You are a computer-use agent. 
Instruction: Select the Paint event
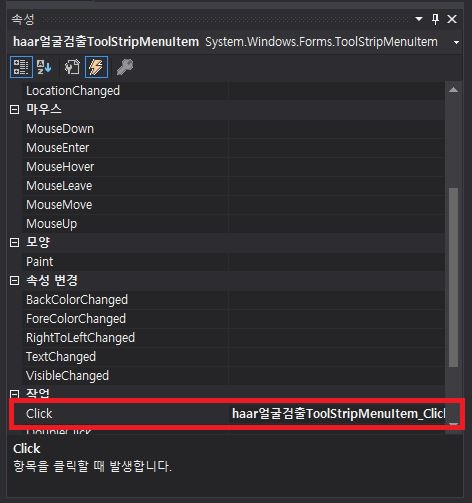[39, 262]
